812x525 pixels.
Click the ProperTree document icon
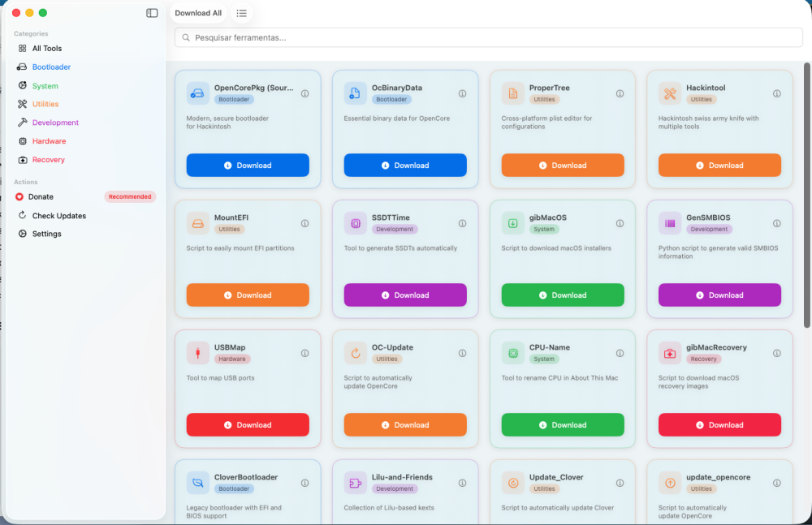click(x=512, y=93)
